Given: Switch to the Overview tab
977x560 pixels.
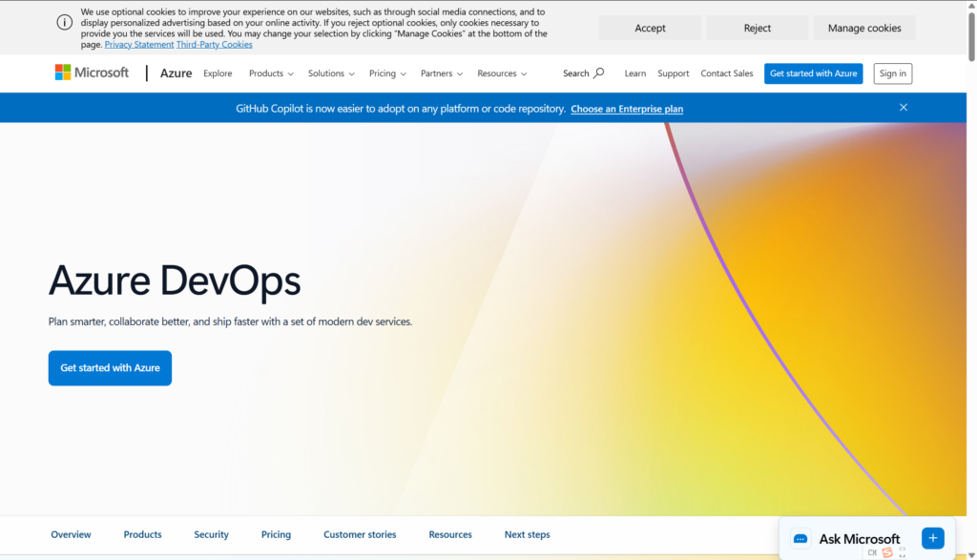Looking at the screenshot, I should 71,534.
